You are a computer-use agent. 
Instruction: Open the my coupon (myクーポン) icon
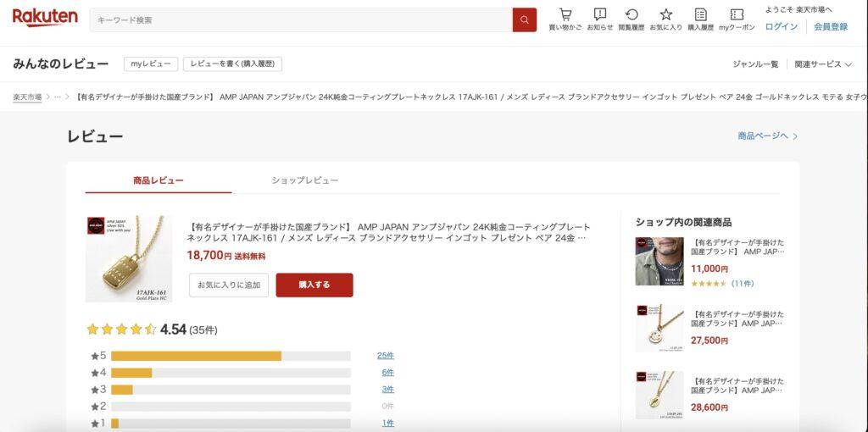pos(737,19)
